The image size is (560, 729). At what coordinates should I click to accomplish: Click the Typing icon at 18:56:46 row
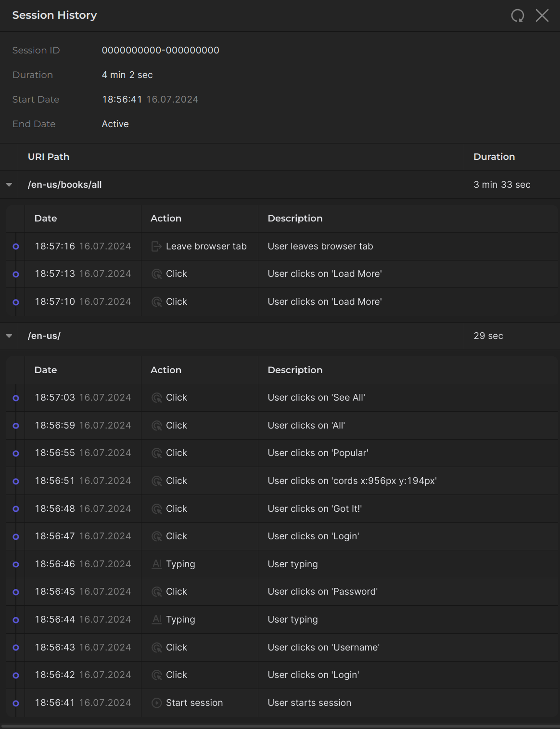[156, 564]
